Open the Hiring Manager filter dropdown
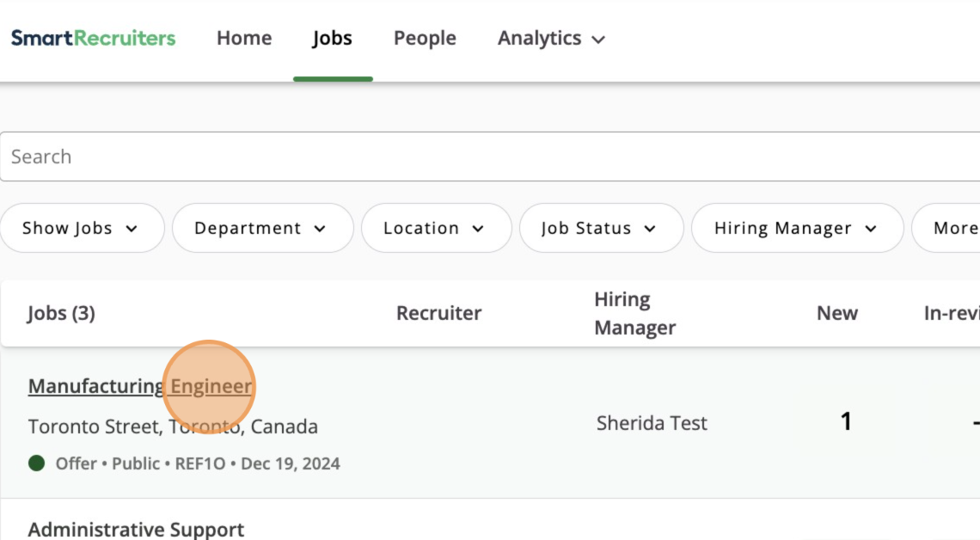Screen dimensions: 980x540 coord(798,228)
